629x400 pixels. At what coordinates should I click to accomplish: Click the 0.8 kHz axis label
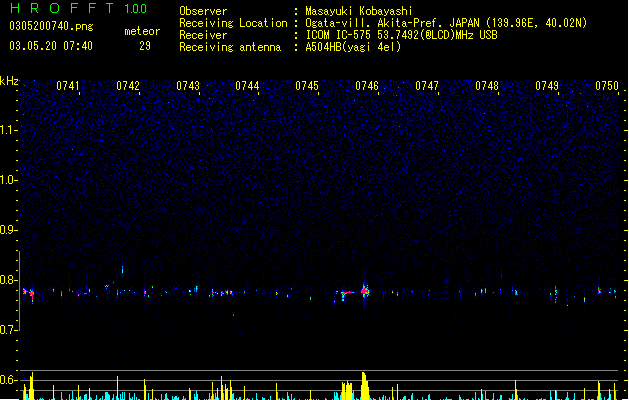8,280
